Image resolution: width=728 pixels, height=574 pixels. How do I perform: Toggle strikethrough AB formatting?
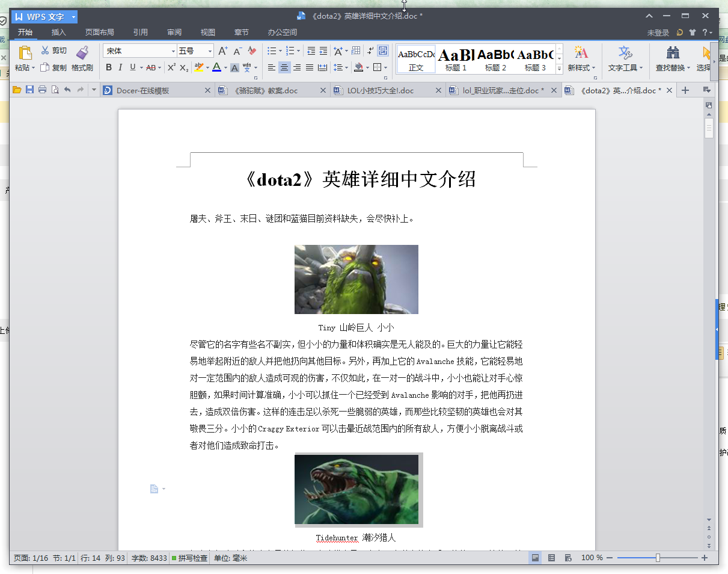pyautogui.click(x=151, y=67)
